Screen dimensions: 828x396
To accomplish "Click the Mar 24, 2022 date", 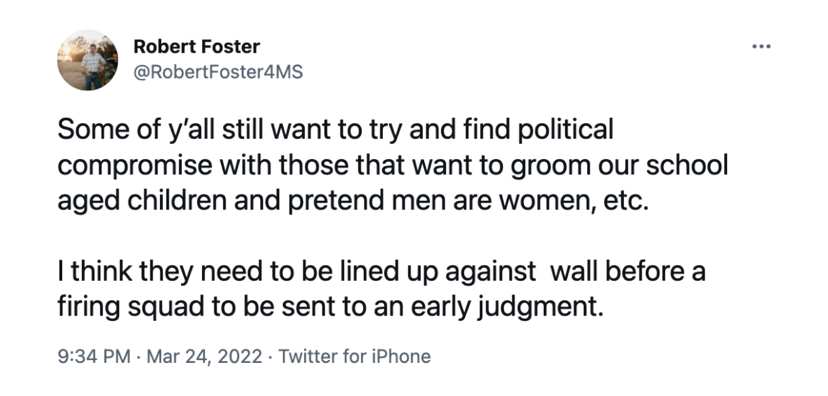I will coord(204,356).
